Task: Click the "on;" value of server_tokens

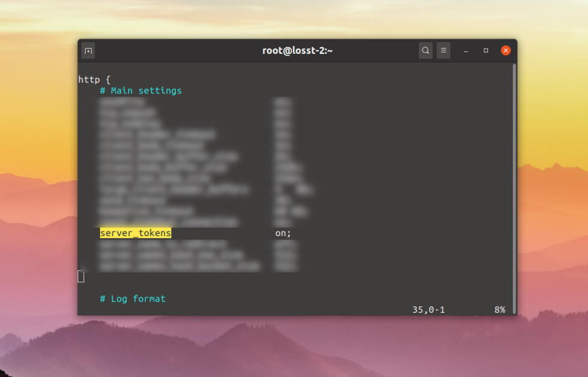Action: point(283,233)
